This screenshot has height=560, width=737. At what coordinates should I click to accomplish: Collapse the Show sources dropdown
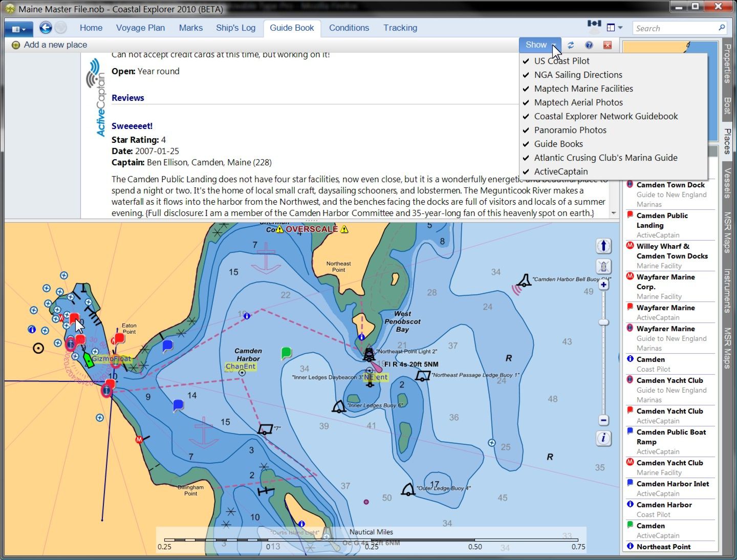(x=540, y=45)
